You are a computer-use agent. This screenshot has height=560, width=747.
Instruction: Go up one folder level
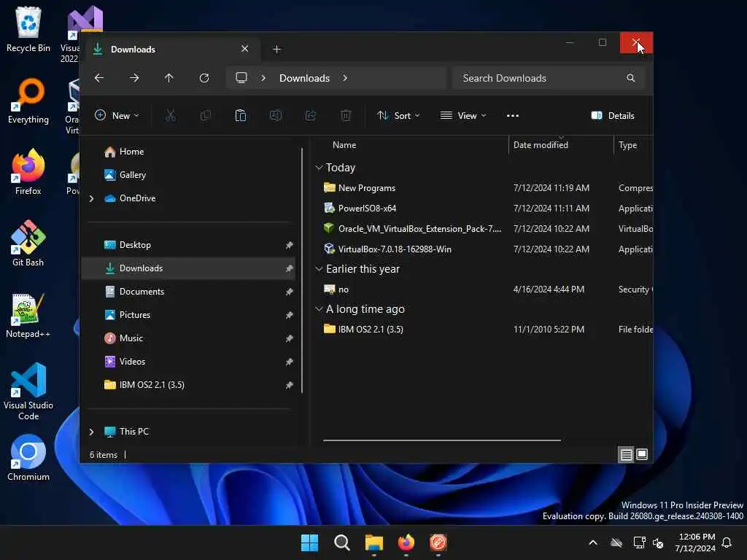click(169, 77)
